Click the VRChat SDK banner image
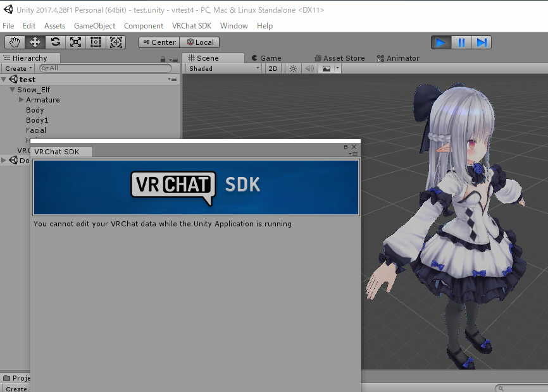This screenshot has height=392, width=548. 196,187
